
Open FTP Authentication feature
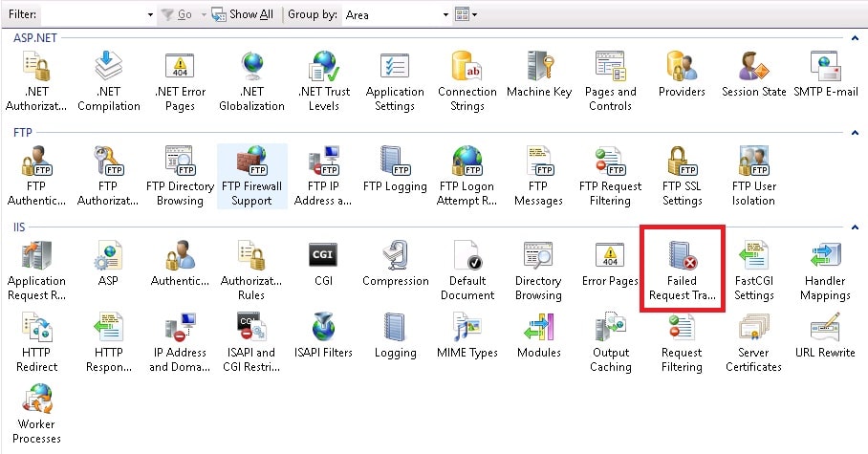tap(36, 176)
